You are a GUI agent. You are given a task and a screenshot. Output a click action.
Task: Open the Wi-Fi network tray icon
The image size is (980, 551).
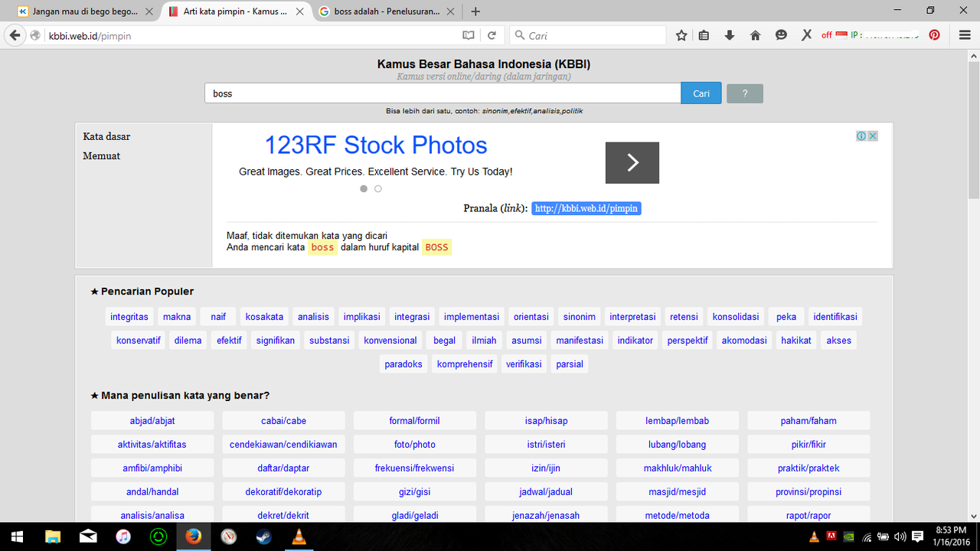pos(866,536)
